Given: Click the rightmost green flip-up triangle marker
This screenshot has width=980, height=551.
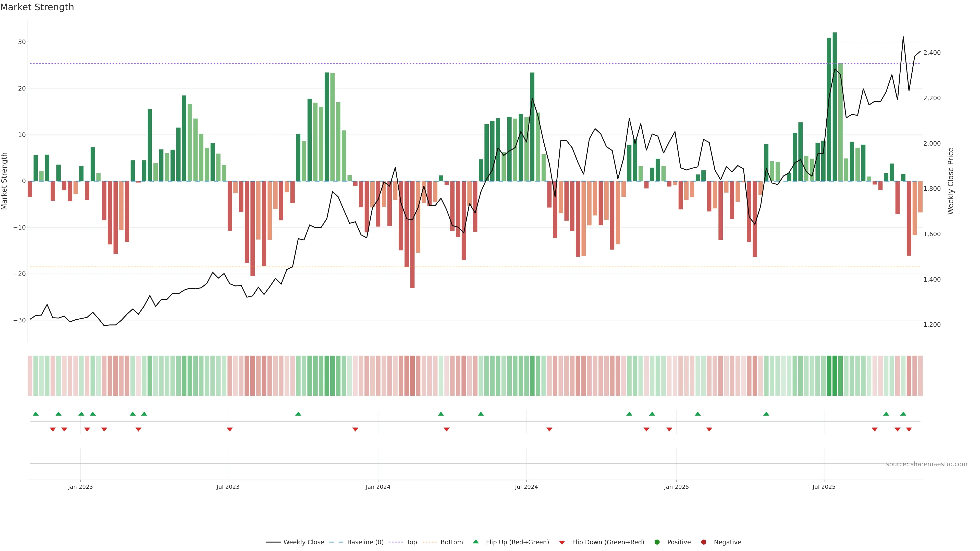Looking at the screenshot, I should point(903,414).
